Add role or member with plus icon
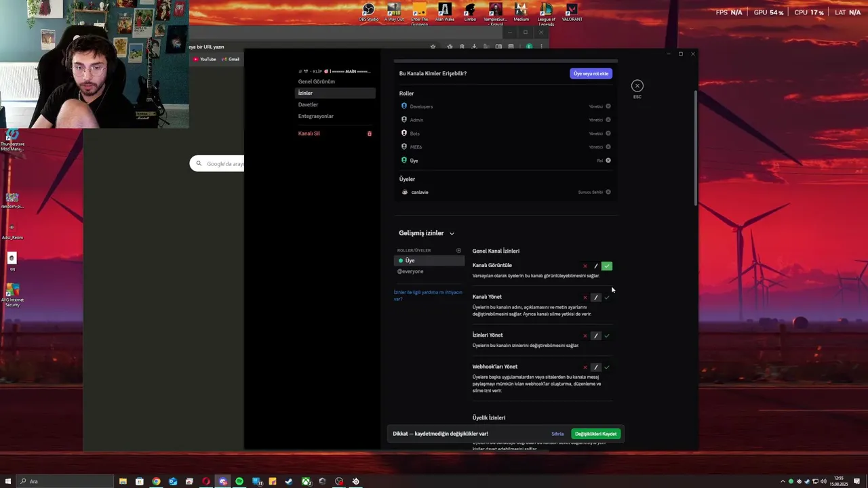 (x=458, y=251)
